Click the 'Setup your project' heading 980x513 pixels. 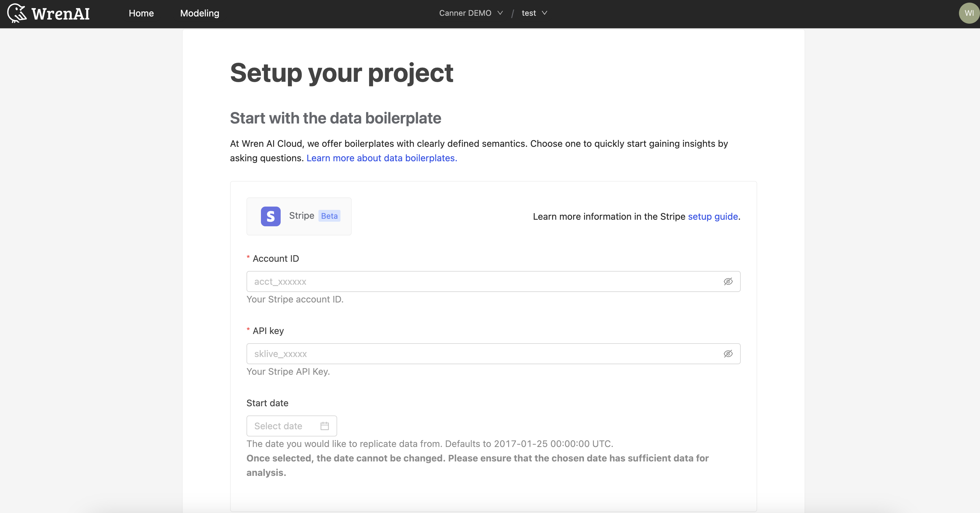341,73
